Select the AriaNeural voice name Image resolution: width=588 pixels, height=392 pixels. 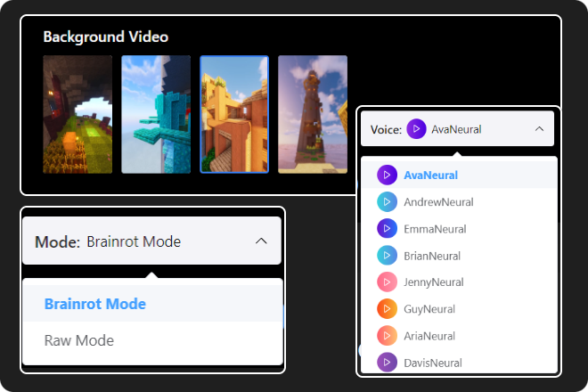point(429,336)
